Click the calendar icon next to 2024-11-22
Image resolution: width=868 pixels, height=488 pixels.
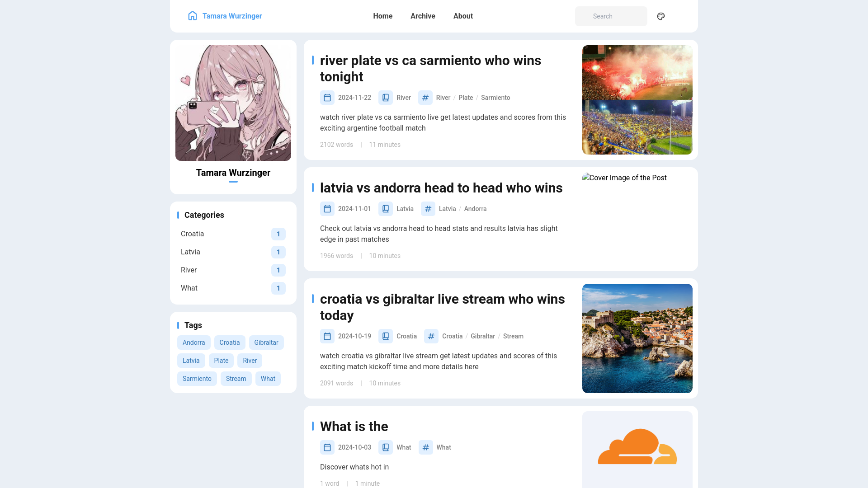(x=327, y=98)
